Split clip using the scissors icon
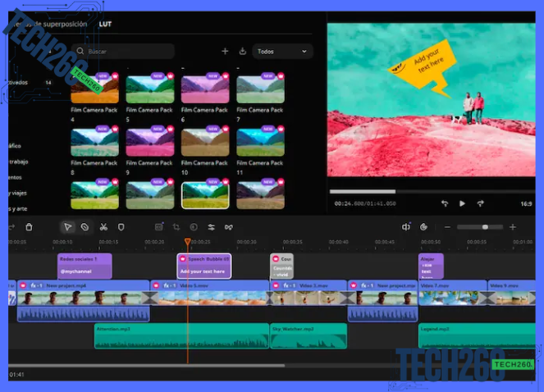 [x=103, y=227]
